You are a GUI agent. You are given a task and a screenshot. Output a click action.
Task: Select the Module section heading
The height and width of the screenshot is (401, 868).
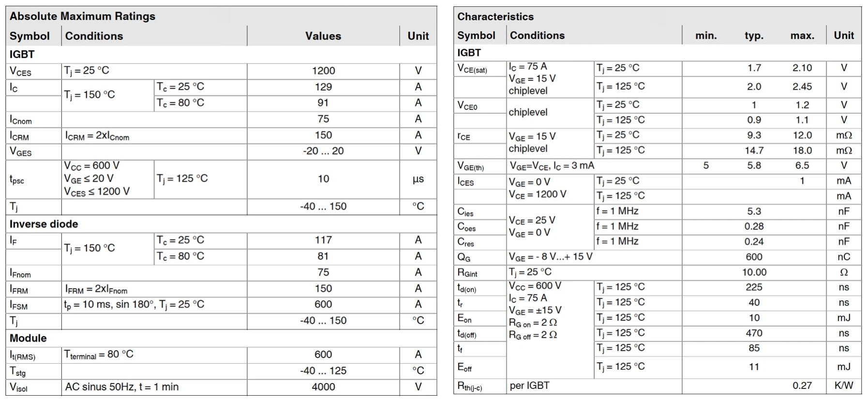click(28, 338)
